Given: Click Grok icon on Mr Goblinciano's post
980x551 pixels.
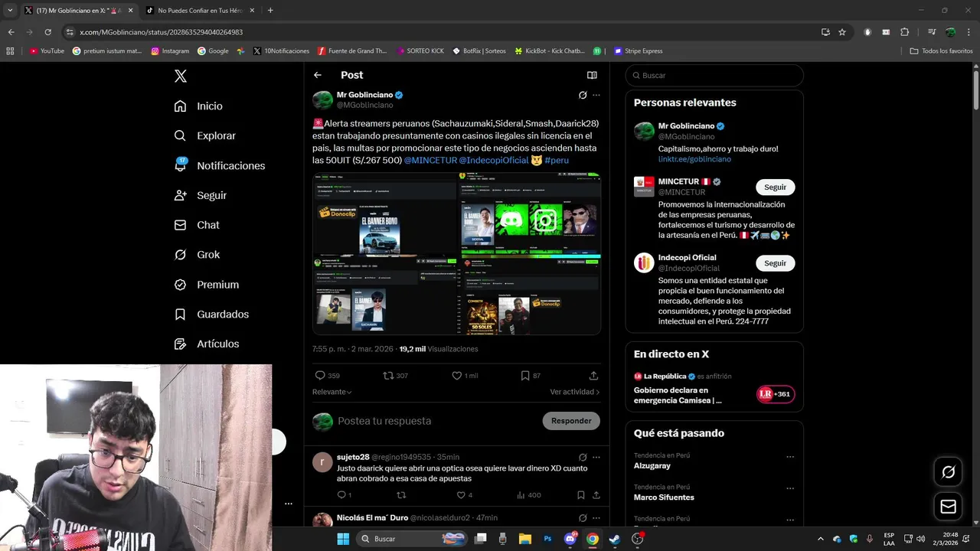Looking at the screenshot, I should pyautogui.click(x=583, y=95).
